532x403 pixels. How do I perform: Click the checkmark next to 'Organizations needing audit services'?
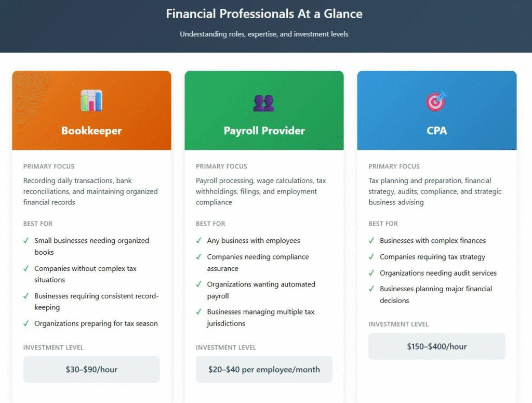tap(371, 273)
